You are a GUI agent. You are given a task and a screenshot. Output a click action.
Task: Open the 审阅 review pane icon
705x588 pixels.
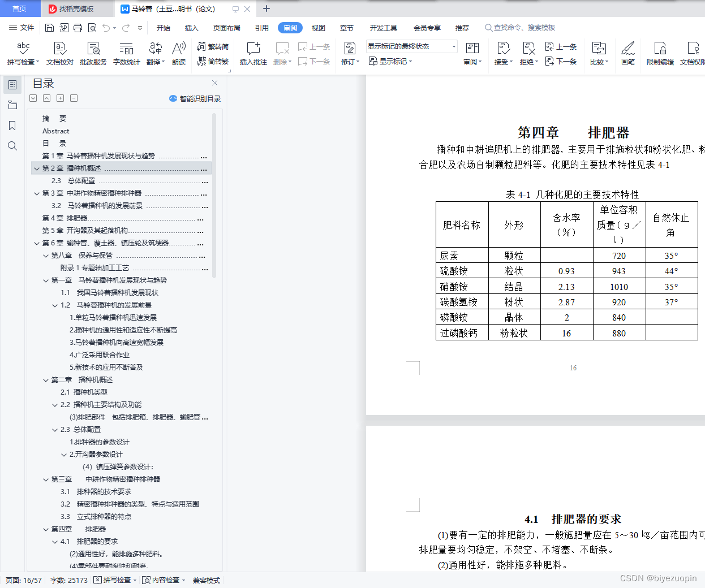tap(472, 48)
